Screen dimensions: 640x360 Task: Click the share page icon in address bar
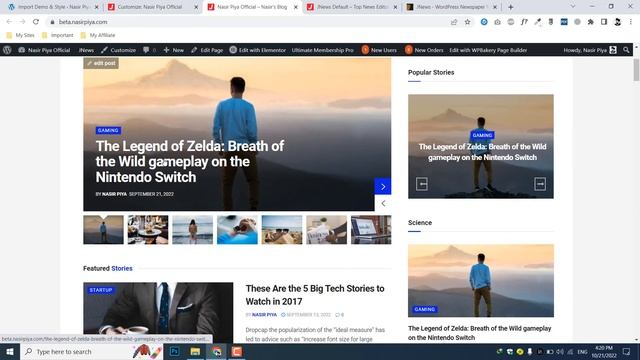pos(454,22)
